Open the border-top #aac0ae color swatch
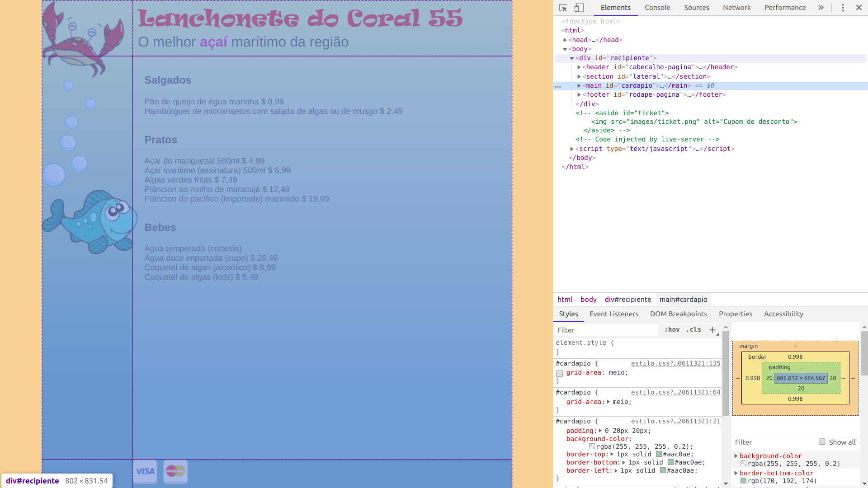 (x=659, y=454)
